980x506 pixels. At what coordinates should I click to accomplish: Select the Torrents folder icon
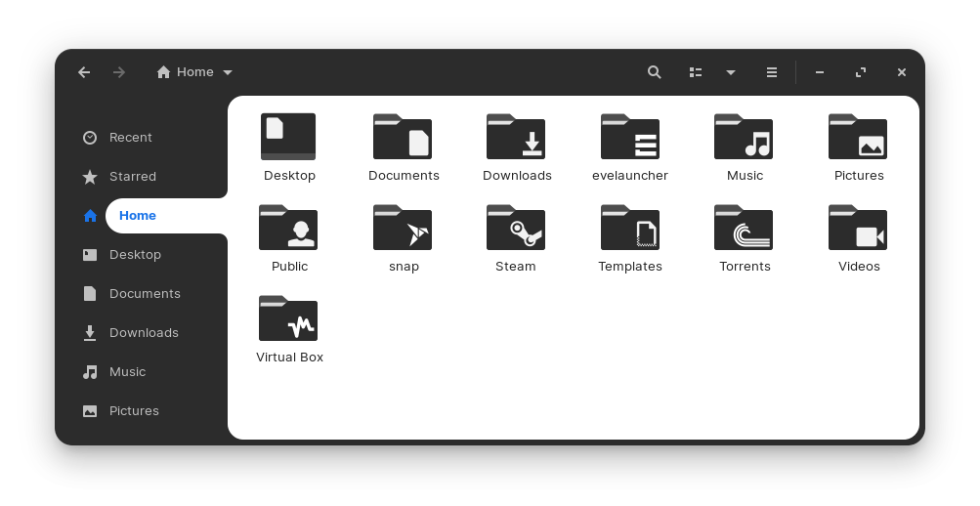[x=744, y=228]
